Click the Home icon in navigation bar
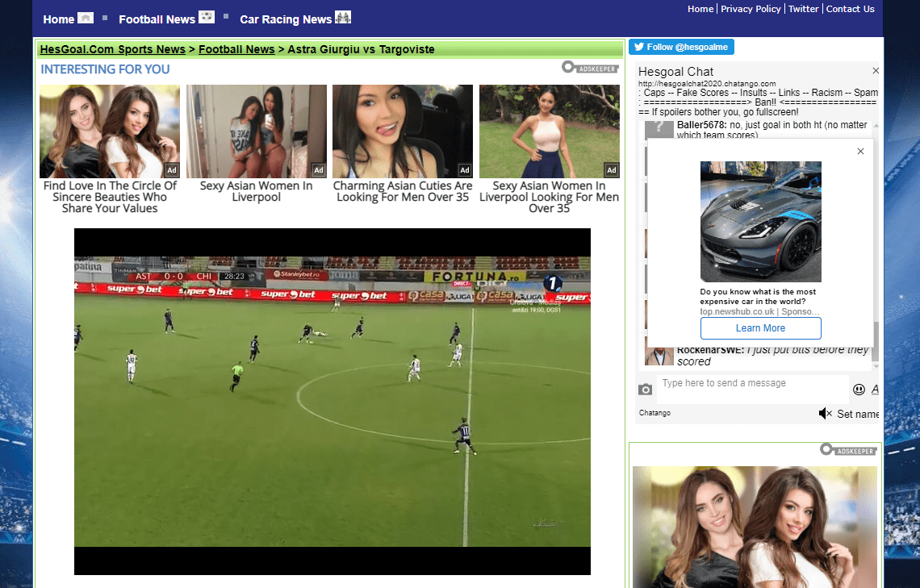The height and width of the screenshot is (588, 920). tap(86, 18)
